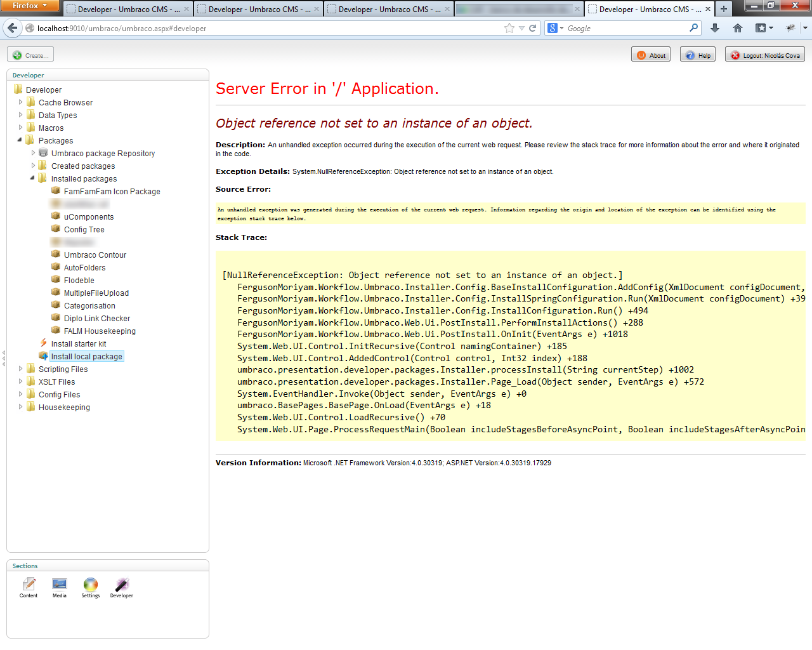
Task: Click the FamFamFam Icon Package box icon
Action: click(56, 191)
